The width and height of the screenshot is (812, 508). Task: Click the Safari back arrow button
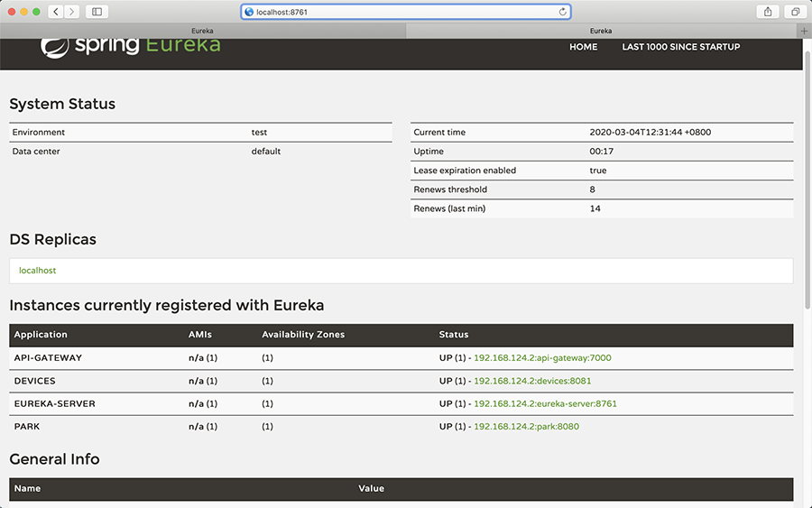[55, 12]
